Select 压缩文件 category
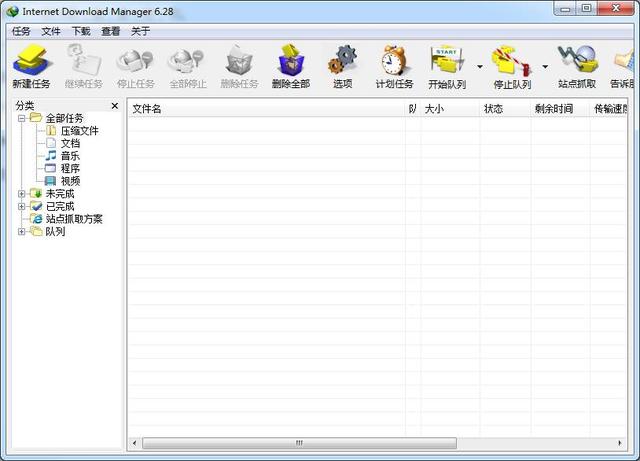 coord(80,131)
